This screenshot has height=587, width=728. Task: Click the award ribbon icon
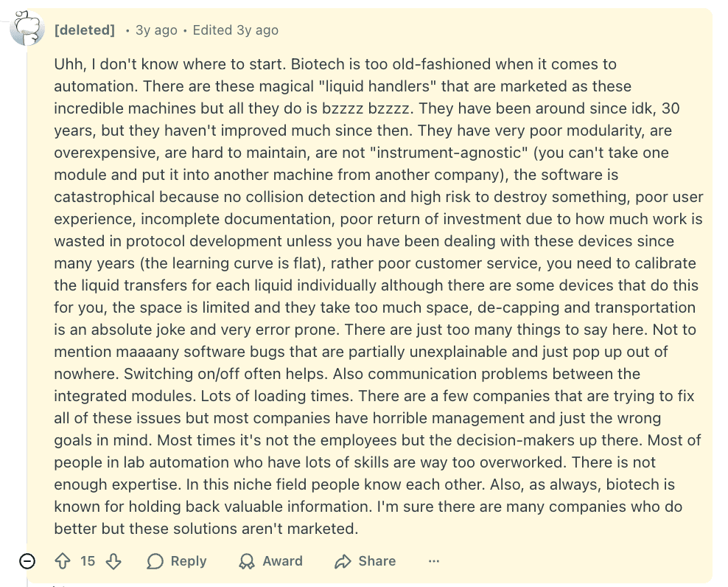pos(247,562)
